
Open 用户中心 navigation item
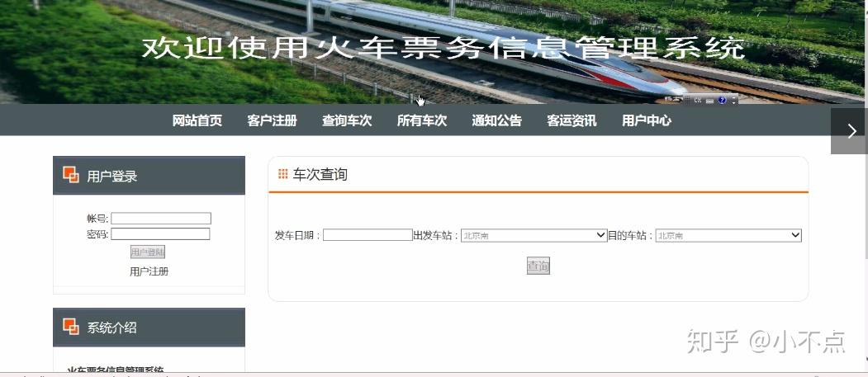tap(647, 120)
